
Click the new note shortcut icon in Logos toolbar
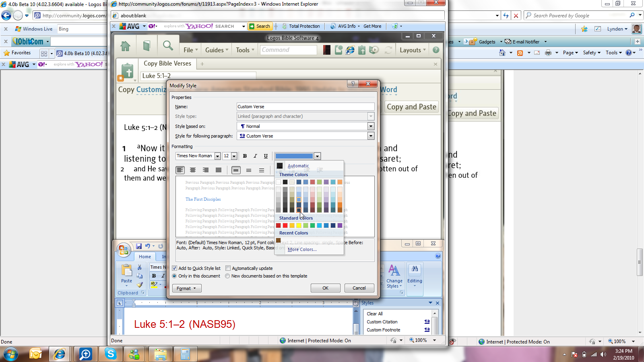coord(339,50)
